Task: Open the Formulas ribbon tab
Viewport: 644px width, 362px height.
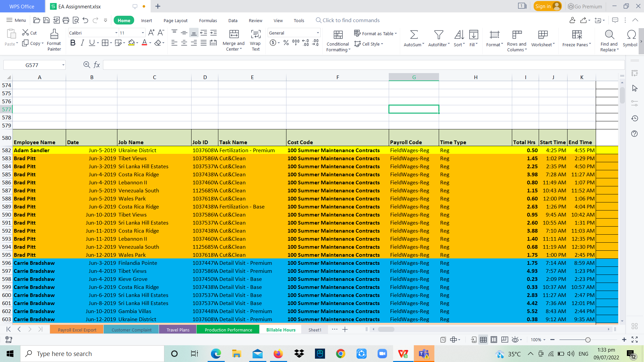Action: (x=208, y=20)
